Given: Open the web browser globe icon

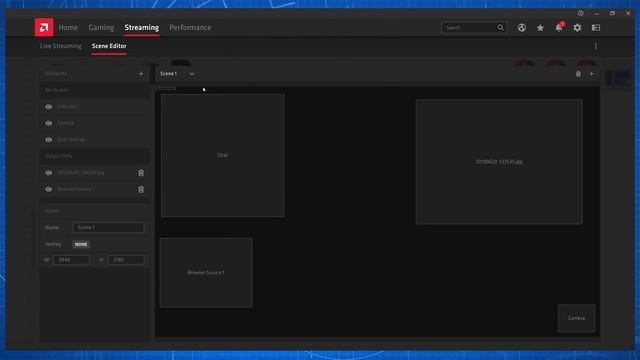Looking at the screenshot, I should click(522, 28).
